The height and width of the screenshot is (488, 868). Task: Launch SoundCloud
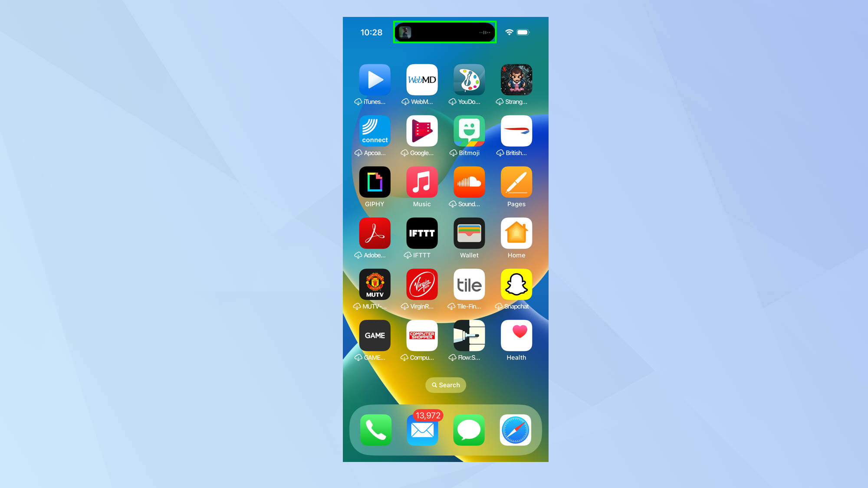coord(469,182)
